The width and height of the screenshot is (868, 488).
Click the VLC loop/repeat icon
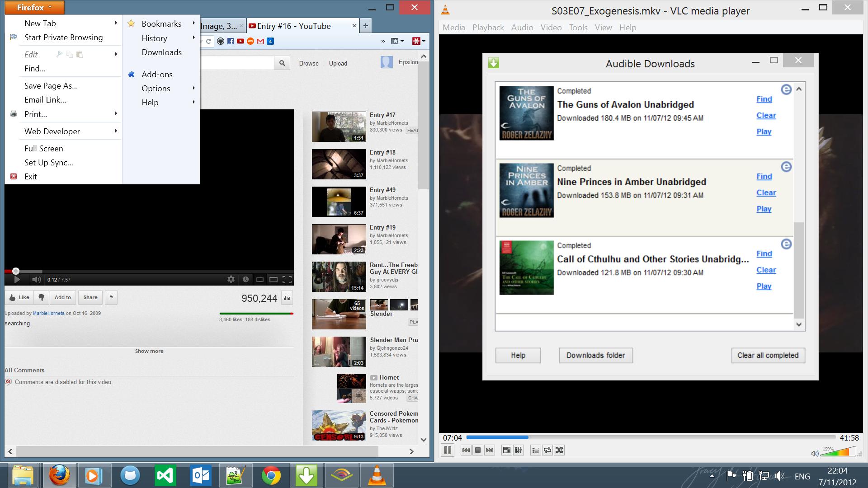click(x=547, y=450)
